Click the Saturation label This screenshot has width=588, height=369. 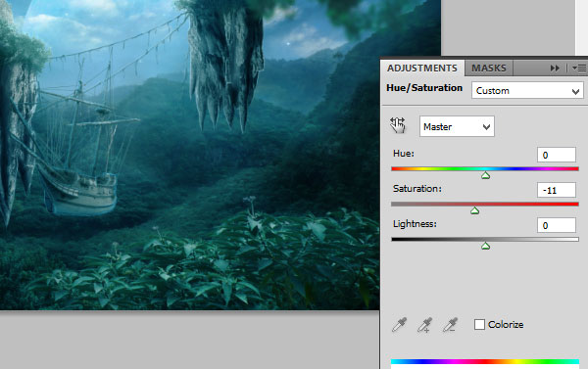point(417,189)
